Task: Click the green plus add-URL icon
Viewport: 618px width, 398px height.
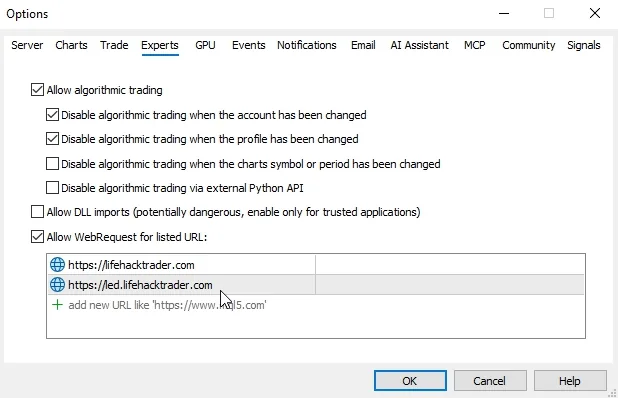Action: (x=58, y=305)
